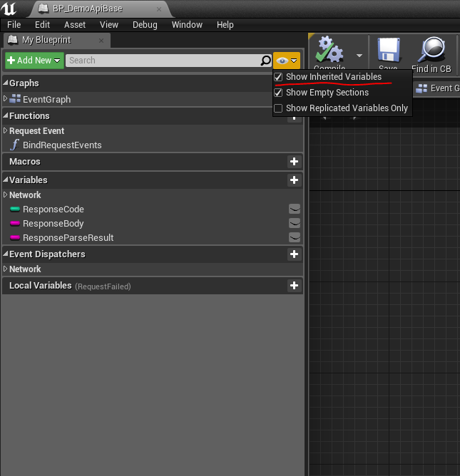The height and width of the screenshot is (476, 460).
Task: Open the Edit menu
Action: 42,25
